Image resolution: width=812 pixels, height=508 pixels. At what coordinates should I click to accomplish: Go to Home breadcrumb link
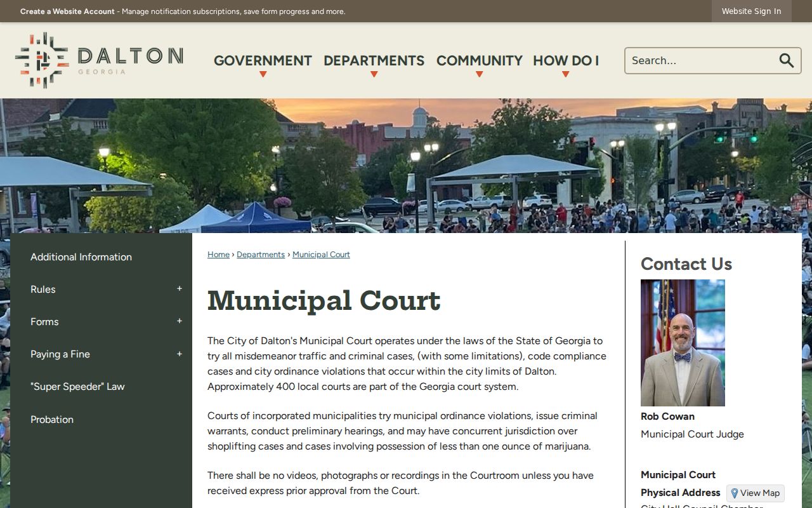(x=218, y=255)
